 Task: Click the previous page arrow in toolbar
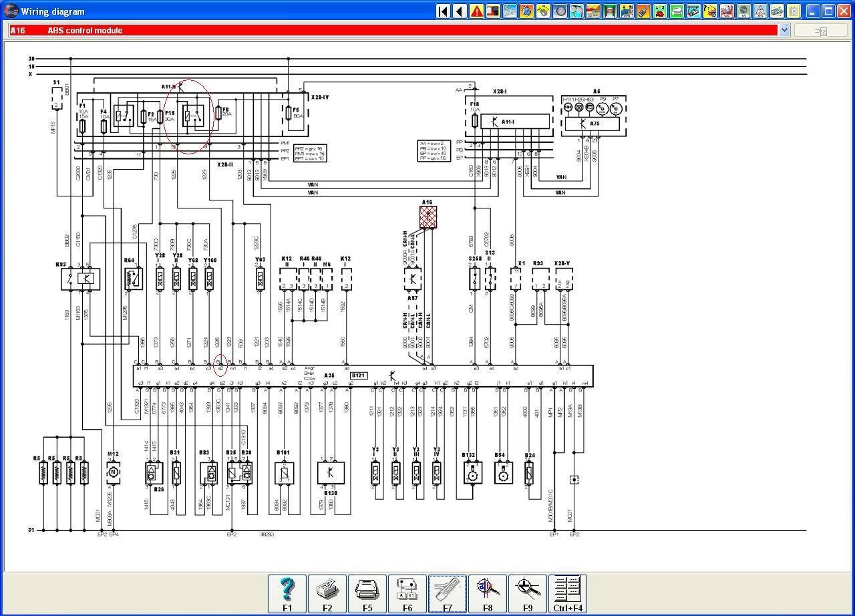(460, 11)
